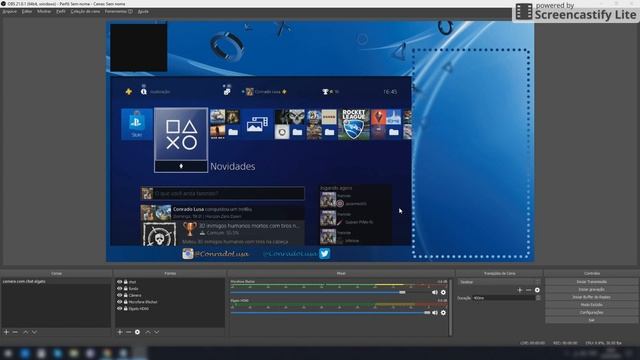The width and height of the screenshot is (640, 360).
Task: Click the Duração input field
Action: (x=504, y=298)
